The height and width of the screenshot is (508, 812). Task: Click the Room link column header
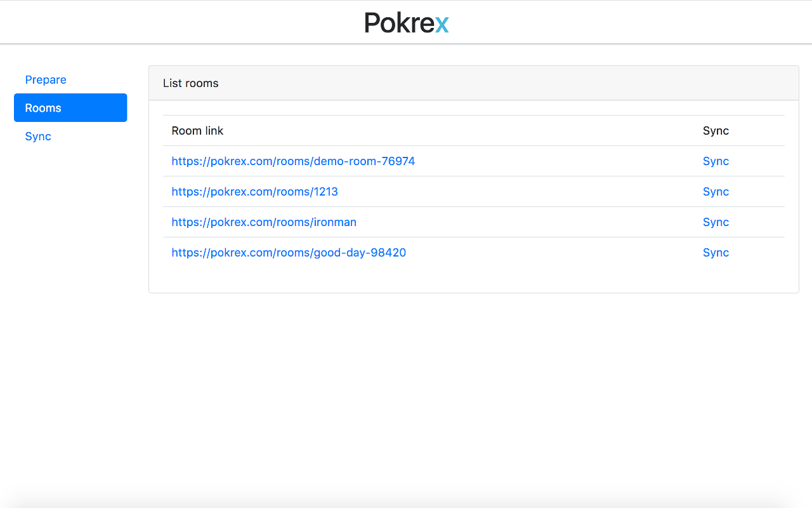coord(197,131)
